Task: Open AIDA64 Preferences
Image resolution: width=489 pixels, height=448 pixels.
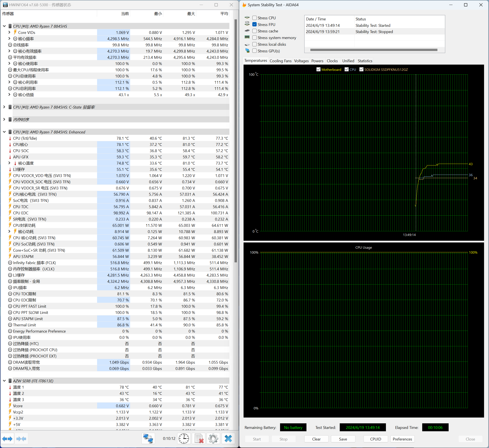Action: coord(402,439)
